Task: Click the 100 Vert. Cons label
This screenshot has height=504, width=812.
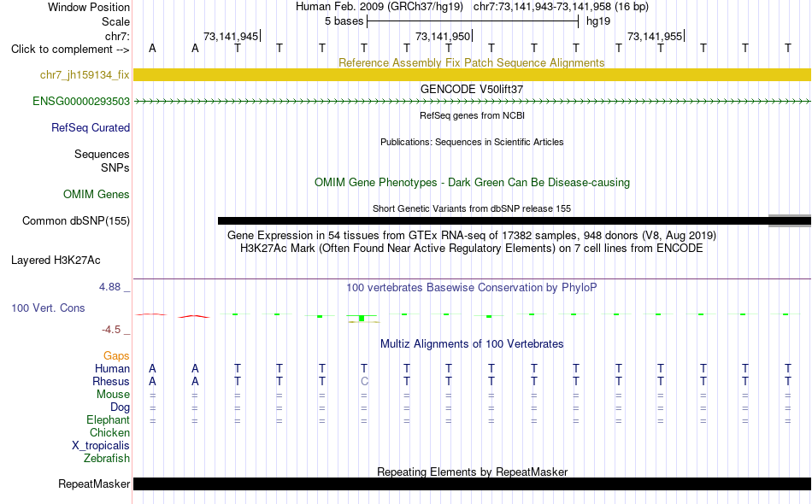Action: (x=48, y=308)
